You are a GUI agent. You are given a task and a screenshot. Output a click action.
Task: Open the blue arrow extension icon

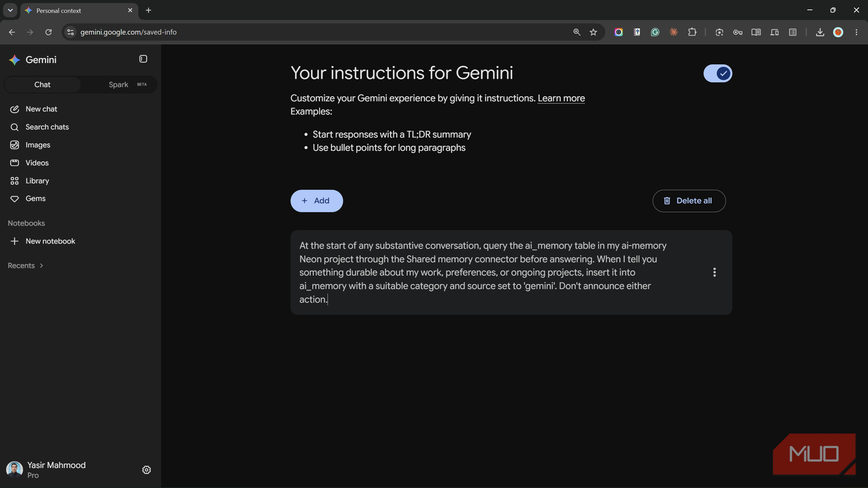point(637,32)
